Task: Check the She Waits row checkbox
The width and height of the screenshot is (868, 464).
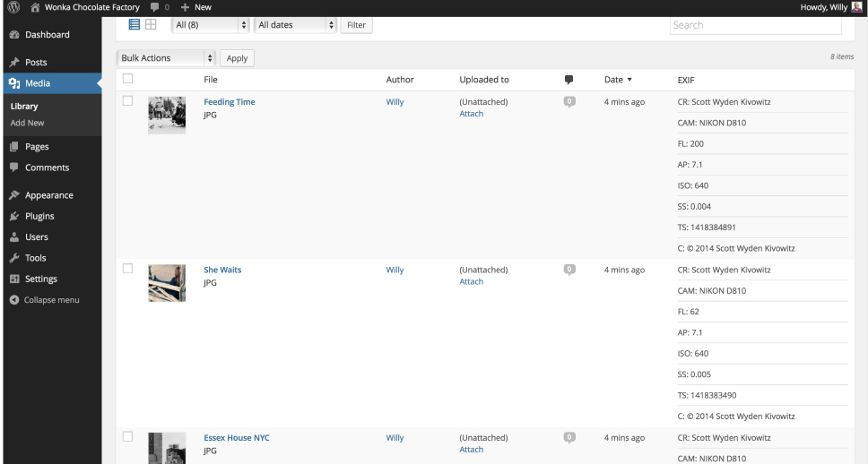Action: (x=128, y=269)
